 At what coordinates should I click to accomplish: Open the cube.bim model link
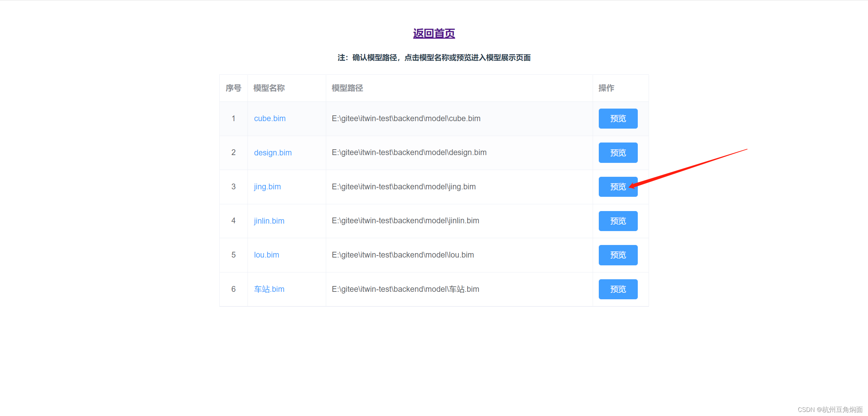click(270, 118)
